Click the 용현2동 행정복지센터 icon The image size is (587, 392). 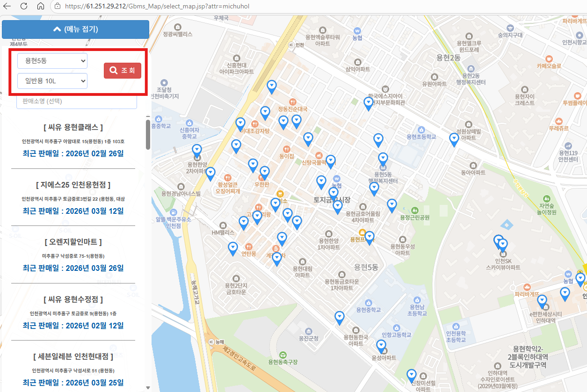(x=471, y=68)
